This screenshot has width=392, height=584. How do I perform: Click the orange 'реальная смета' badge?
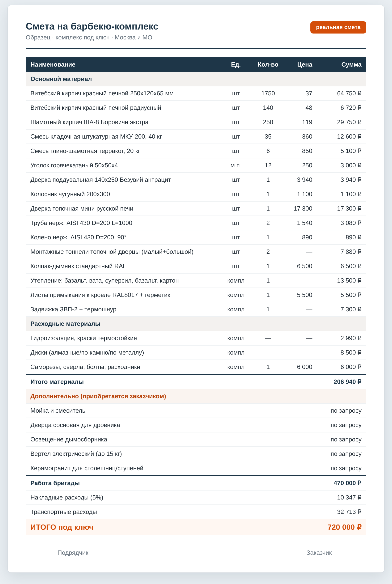pos(338,27)
